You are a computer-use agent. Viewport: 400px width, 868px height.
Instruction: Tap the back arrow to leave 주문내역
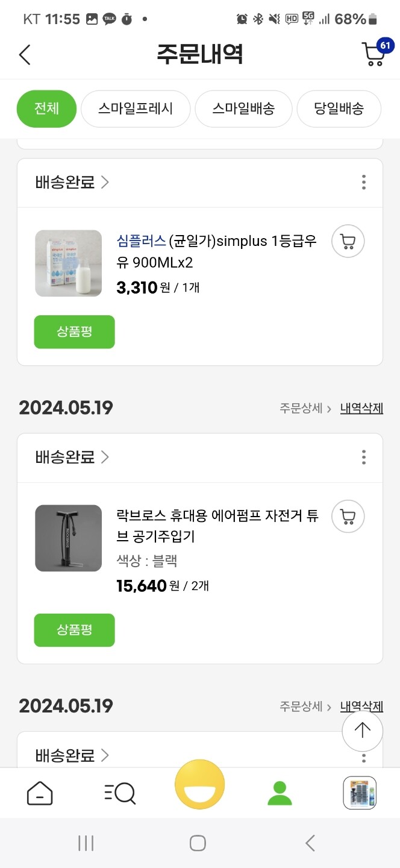[x=24, y=54]
